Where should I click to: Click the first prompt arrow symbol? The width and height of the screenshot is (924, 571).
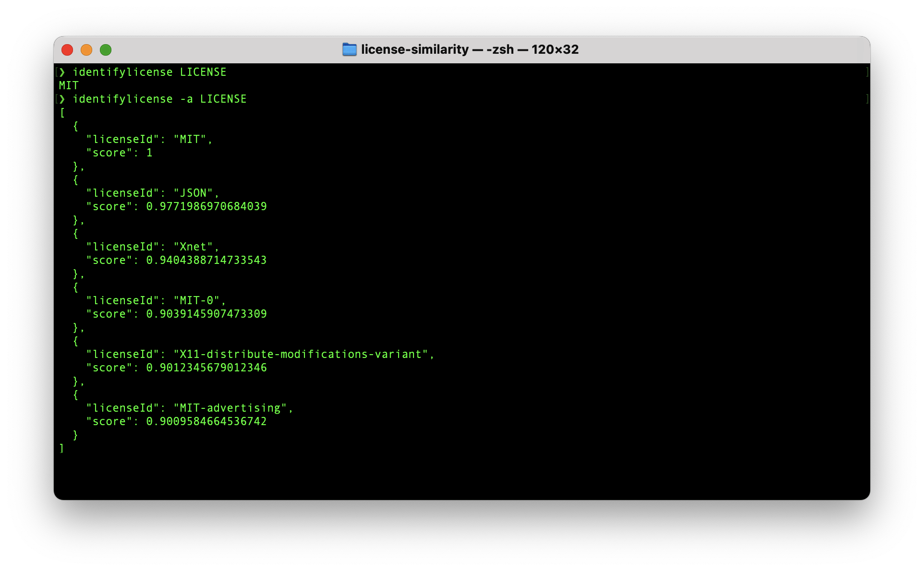pyautogui.click(x=62, y=72)
